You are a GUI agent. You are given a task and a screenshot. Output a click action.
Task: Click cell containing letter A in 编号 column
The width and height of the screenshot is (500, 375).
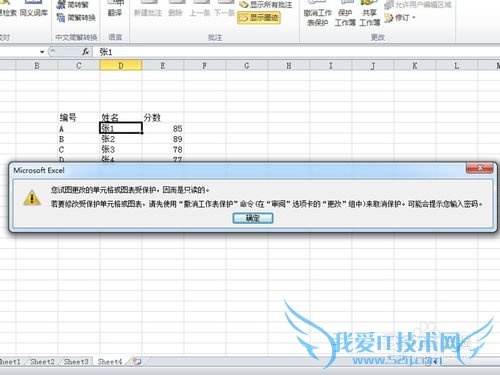point(79,128)
